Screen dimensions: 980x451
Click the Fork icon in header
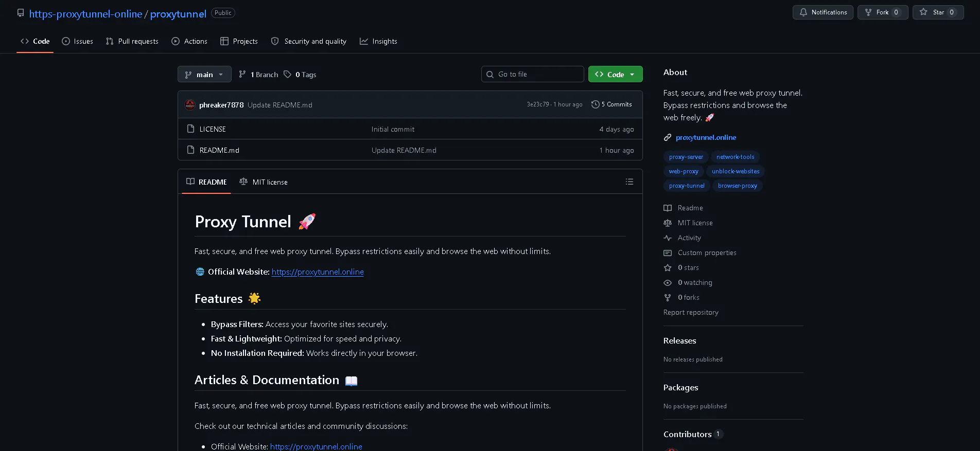[x=868, y=12]
